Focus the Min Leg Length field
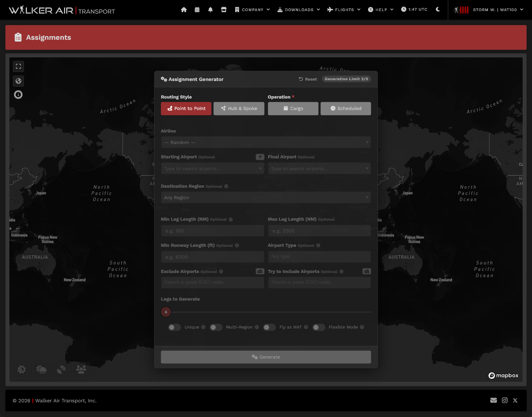This screenshot has width=532, height=417. [213, 231]
